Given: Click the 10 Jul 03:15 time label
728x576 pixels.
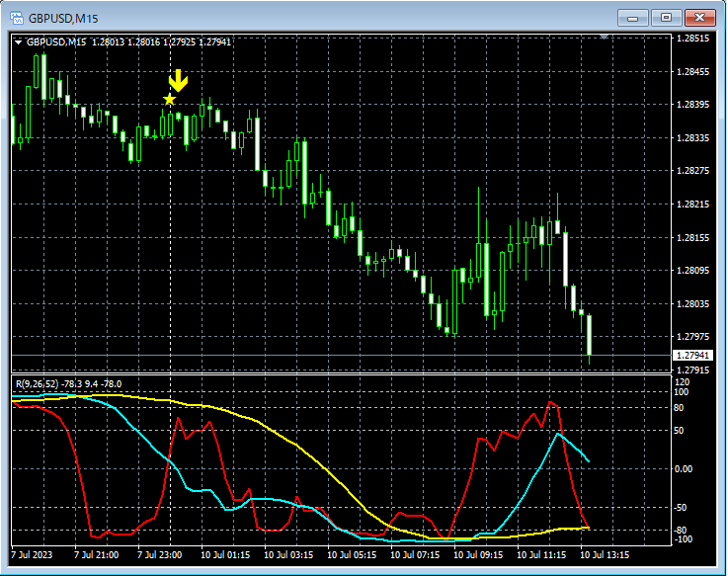Looking at the screenshot, I should (288, 554).
